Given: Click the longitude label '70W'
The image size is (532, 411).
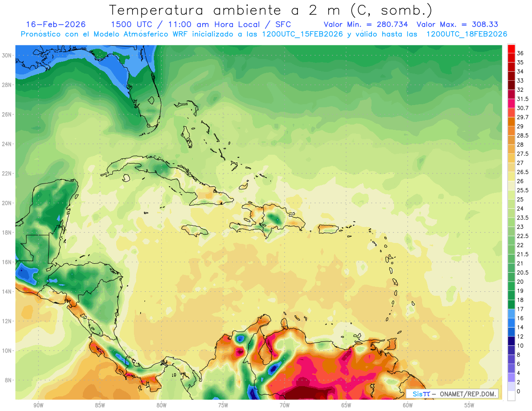Looking at the screenshot, I should coord(285,405).
